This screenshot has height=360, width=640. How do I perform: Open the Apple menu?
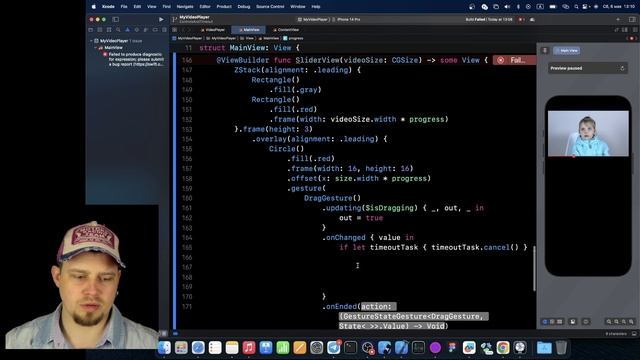click(x=93, y=7)
